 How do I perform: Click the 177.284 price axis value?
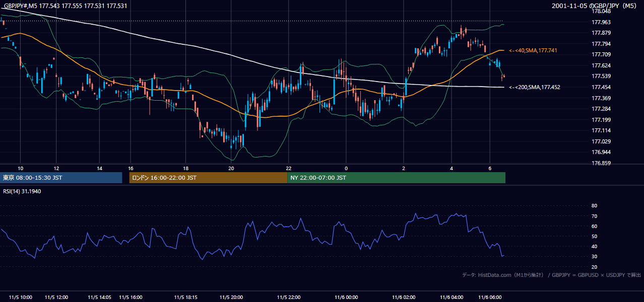coord(602,109)
